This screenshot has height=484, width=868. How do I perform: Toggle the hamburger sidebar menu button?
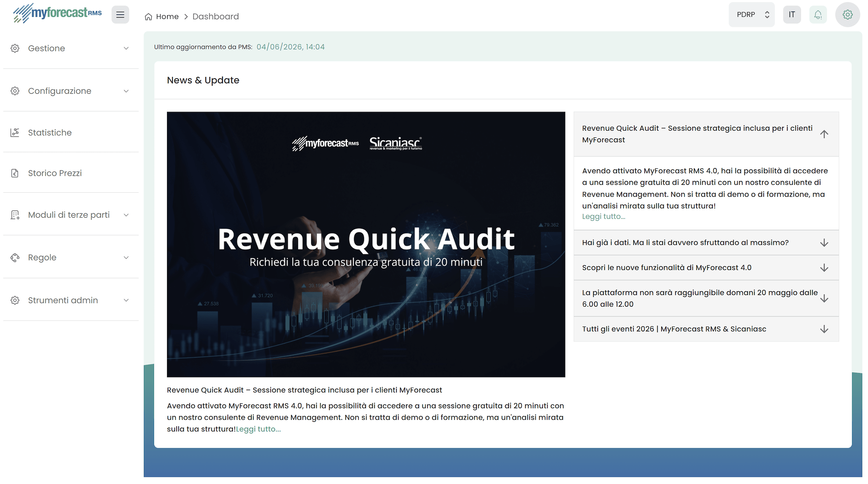(120, 15)
